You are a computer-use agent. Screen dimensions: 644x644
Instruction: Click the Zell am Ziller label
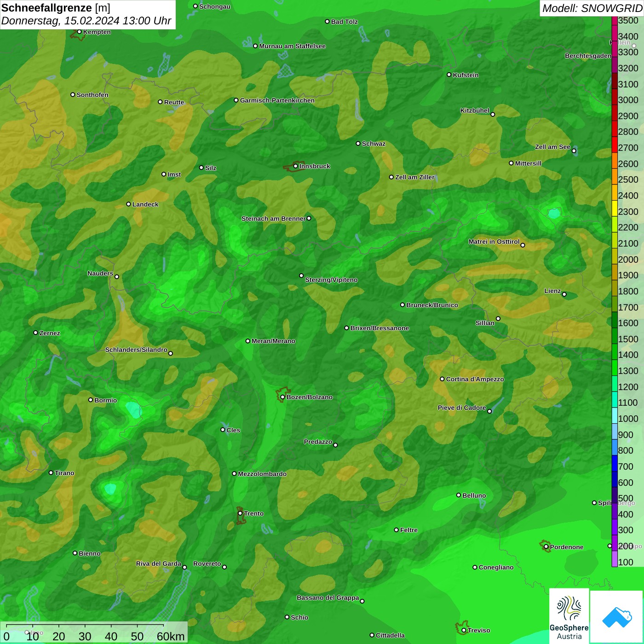415,177
